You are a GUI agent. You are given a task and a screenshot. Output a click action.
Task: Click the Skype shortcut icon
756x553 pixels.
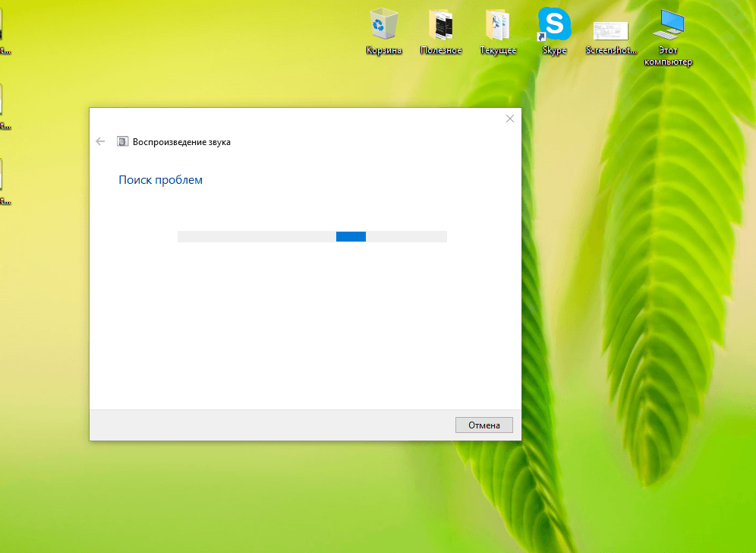554,24
